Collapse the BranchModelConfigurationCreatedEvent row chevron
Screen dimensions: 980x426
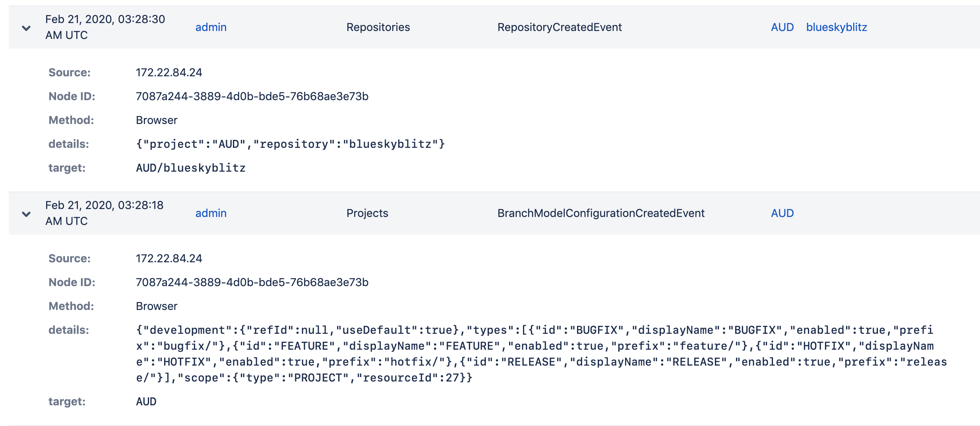pyautogui.click(x=26, y=214)
